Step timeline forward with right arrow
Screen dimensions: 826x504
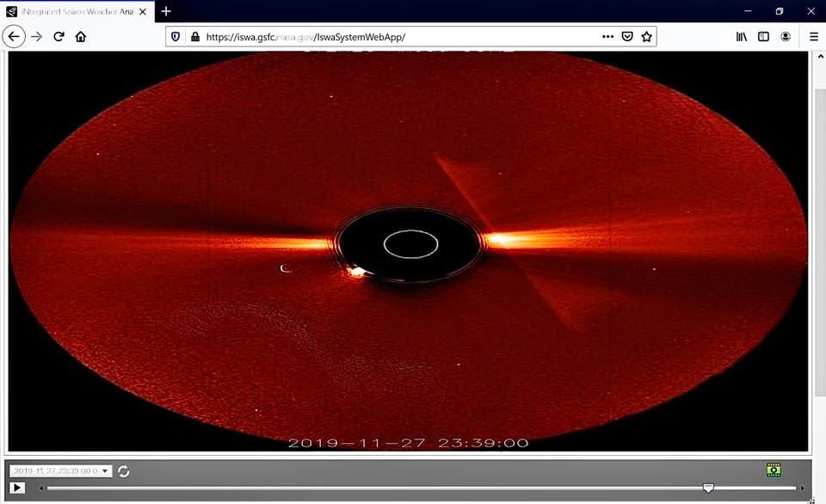point(802,489)
